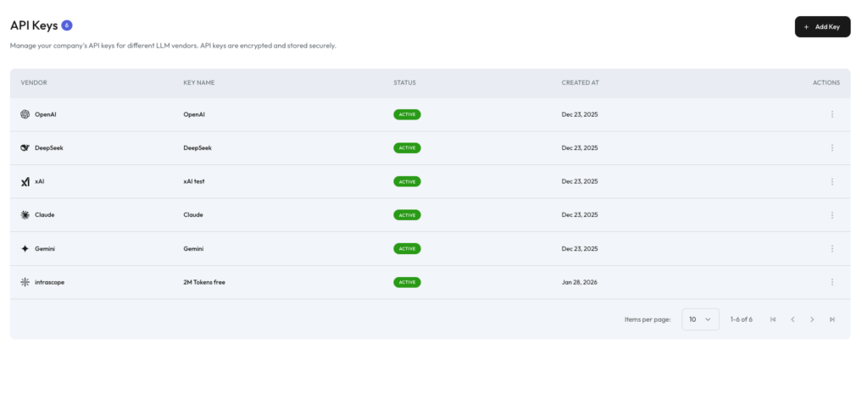
Task: Expand the items per page dropdown
Action: coord(700,319)
